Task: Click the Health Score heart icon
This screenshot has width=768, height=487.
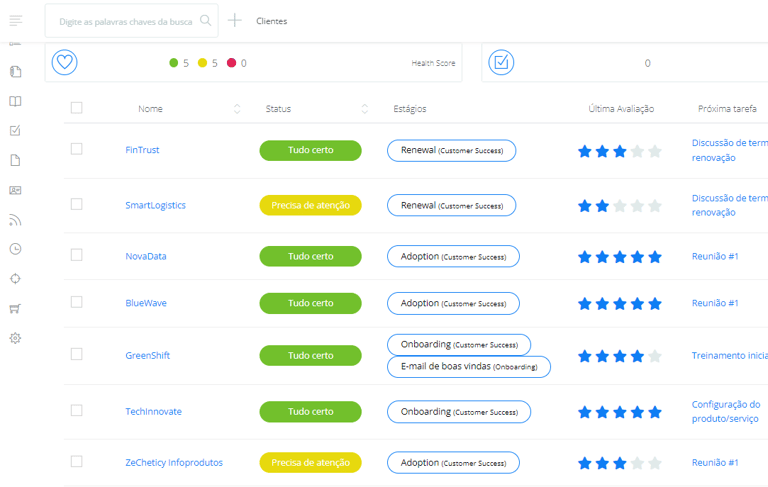Action: tap(65, 62)
